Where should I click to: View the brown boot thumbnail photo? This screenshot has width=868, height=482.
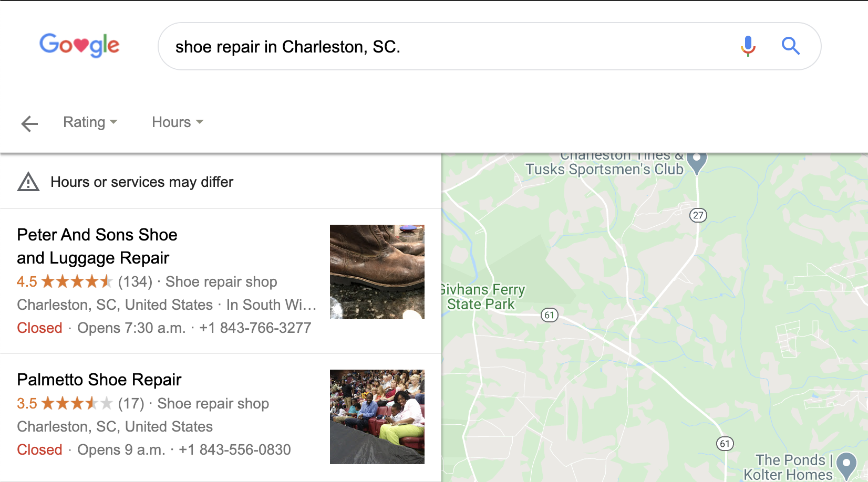[x=377, y=272]
